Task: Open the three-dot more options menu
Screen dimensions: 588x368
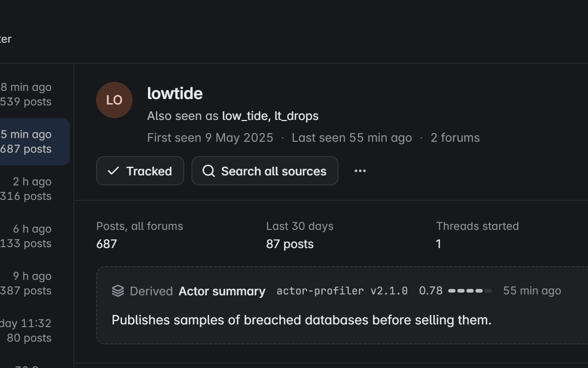Action: click(x=360, y=171)
